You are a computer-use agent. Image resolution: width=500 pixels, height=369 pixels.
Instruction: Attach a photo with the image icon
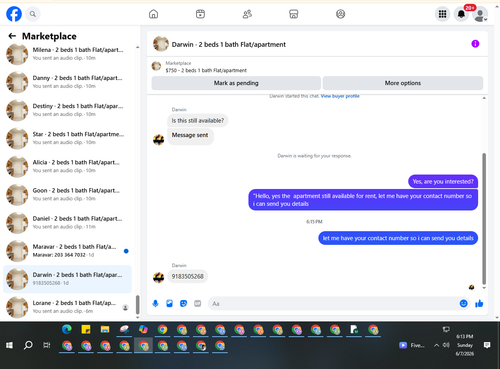(169, 303)
